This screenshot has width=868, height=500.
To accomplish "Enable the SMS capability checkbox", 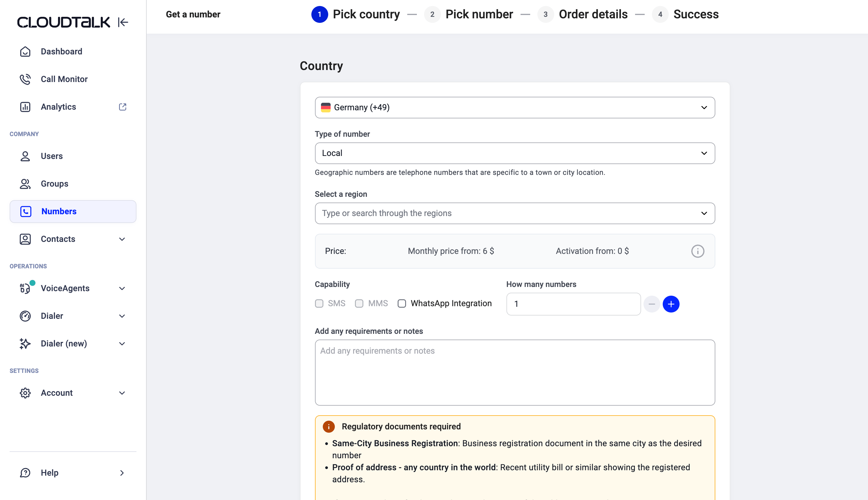I will (319, 303).
